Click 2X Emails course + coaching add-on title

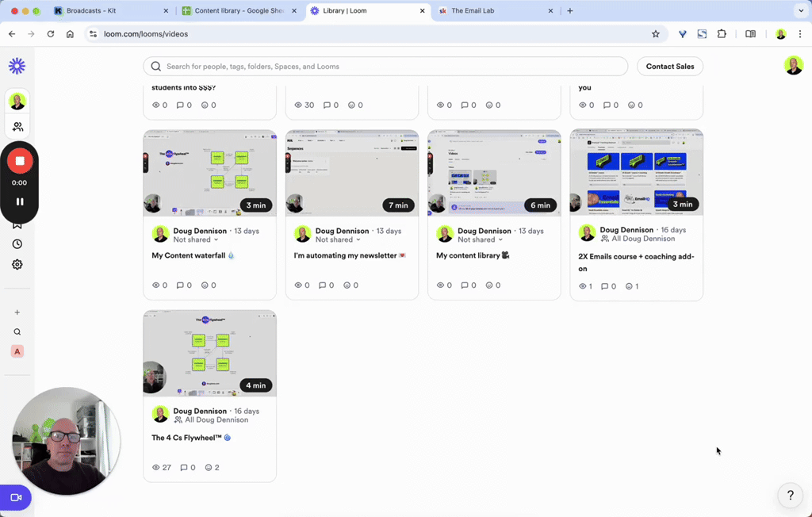click(x=636, y=262)
